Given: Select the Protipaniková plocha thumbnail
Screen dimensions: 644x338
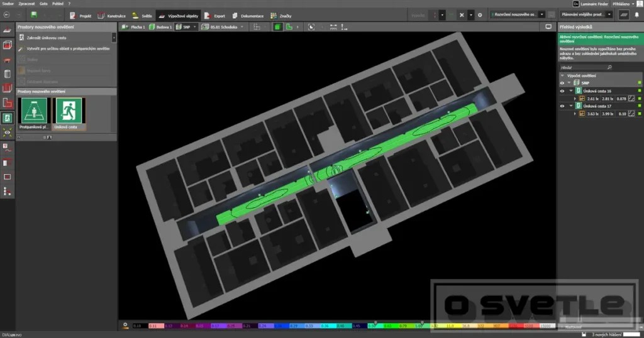Looking at the screenshot, I should pyautogui.click(x=34, y=114).
